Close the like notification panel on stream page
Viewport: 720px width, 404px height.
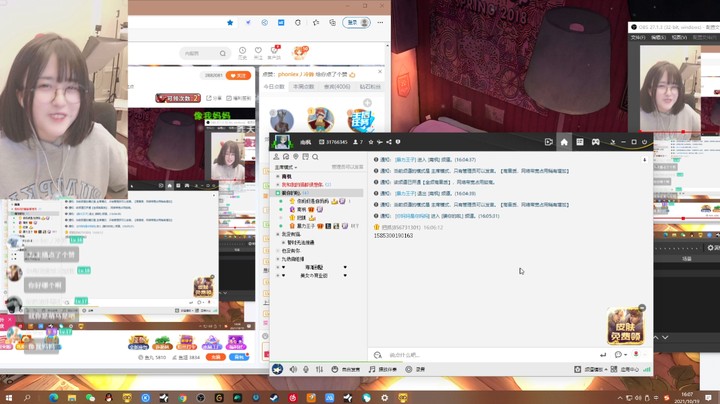tap(380, 72)
